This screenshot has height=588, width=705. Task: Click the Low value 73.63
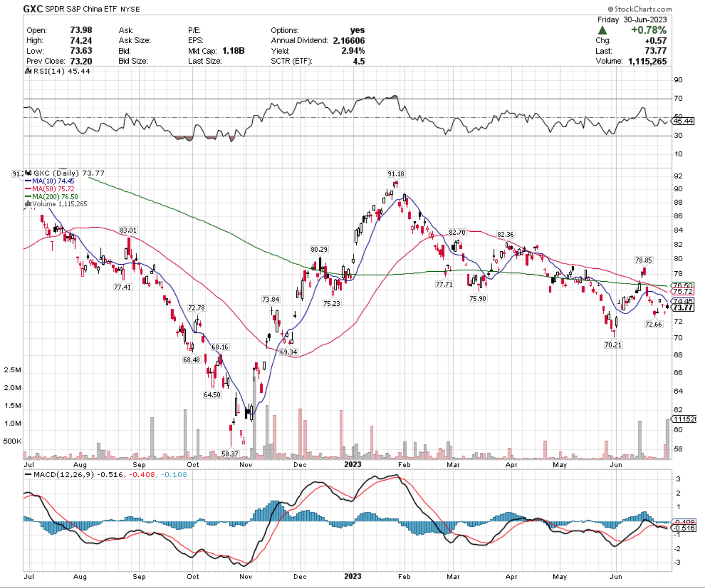[81, 51]
